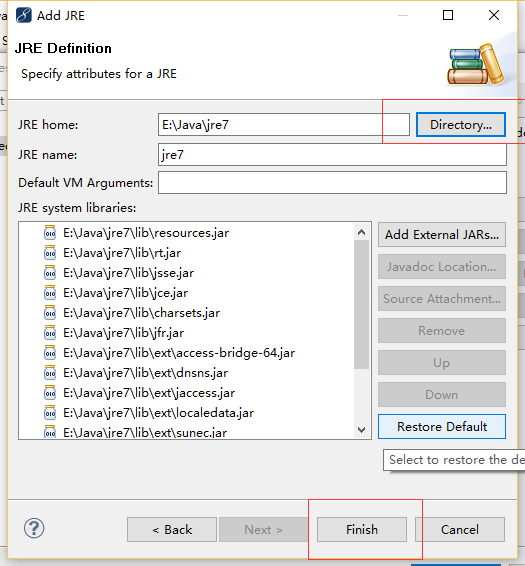Click jar icon beside jfr.jar

[50, 333]
